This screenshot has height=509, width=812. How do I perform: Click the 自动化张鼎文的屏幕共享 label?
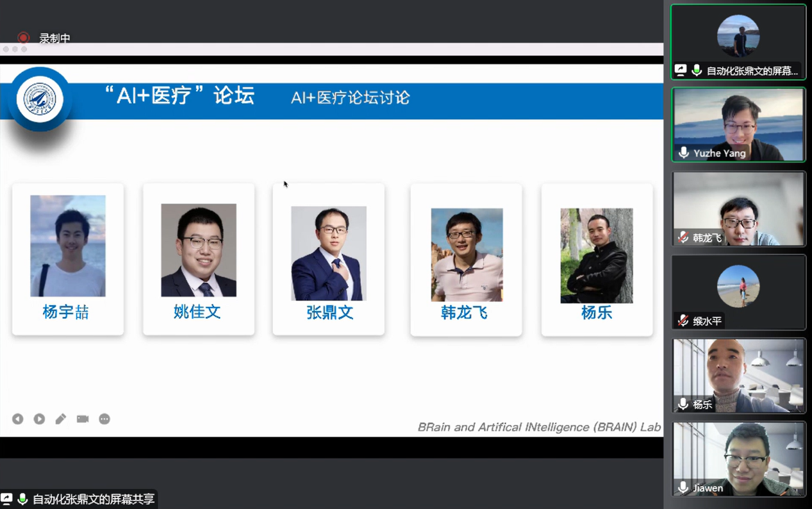pos(94,499)
